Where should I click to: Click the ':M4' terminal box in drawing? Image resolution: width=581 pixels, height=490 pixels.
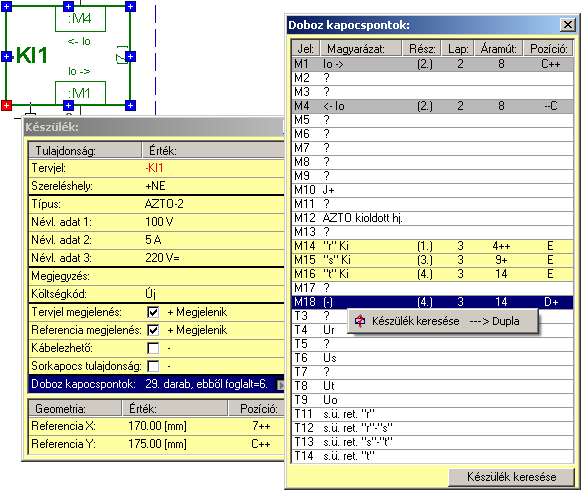[x=80, y=19]
